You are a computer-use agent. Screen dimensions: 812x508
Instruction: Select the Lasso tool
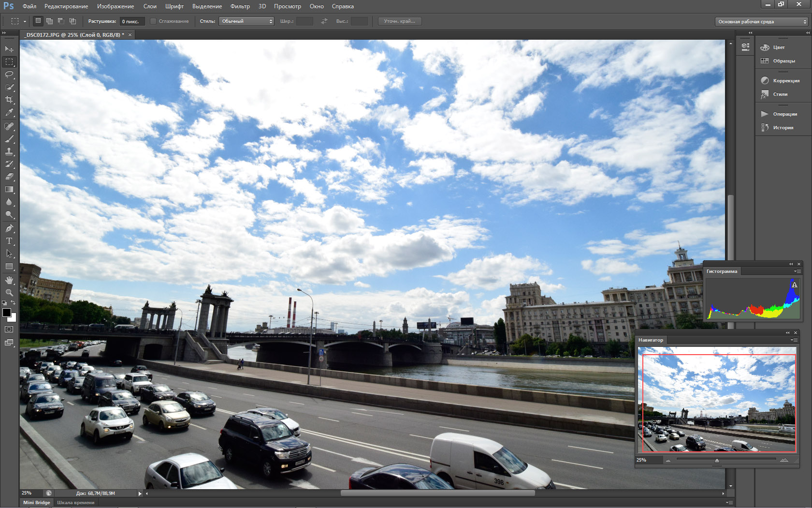(x=9, y=75)
